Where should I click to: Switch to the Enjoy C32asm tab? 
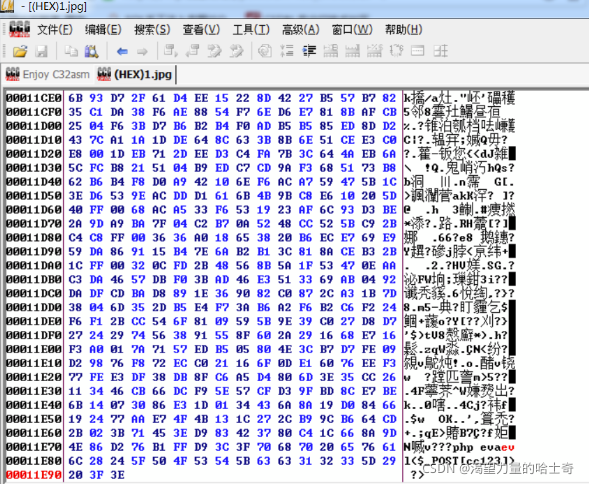click(x=48, y=74)
